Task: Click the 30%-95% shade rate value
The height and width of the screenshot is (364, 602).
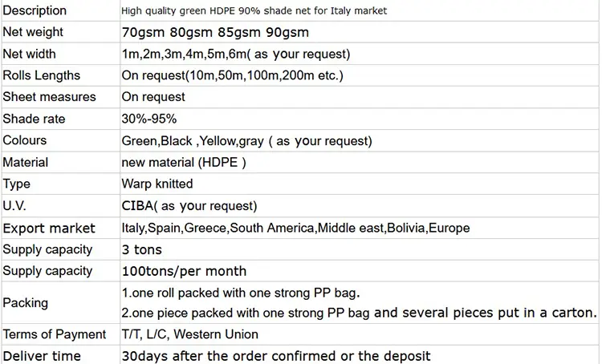Action: pos(148,119)
